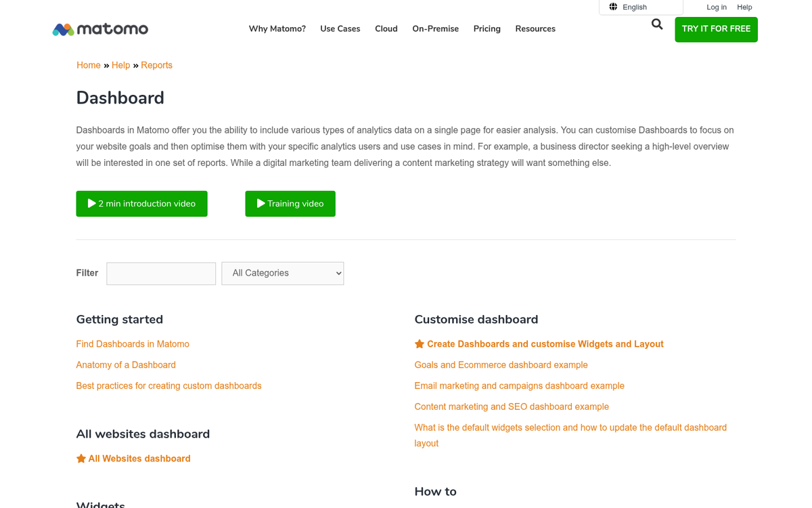Open Anatomy of a Dashboard article

tap(126, 364)
